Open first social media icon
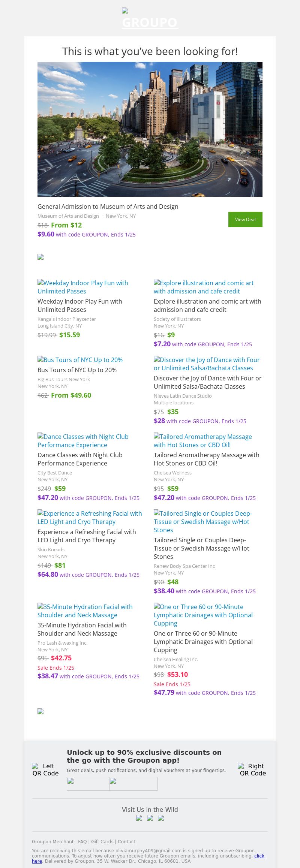This screenshot has height=868, width=300. tap(139, 818)
